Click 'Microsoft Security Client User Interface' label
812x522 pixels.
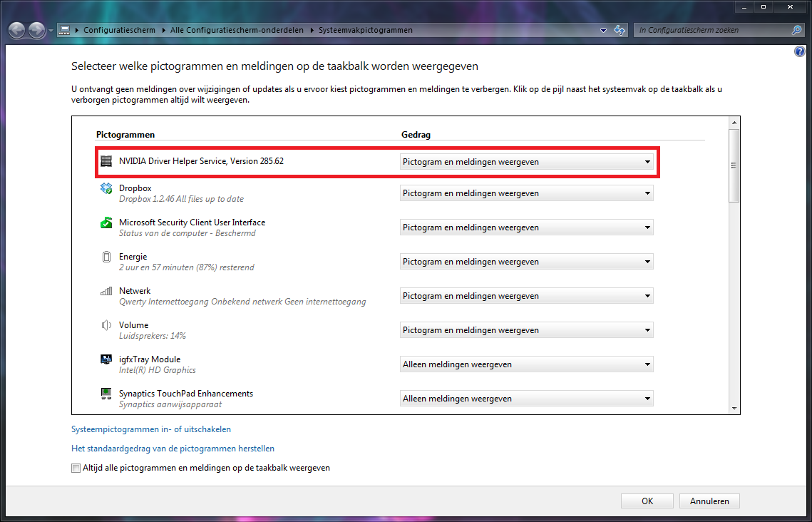(192, 222)
